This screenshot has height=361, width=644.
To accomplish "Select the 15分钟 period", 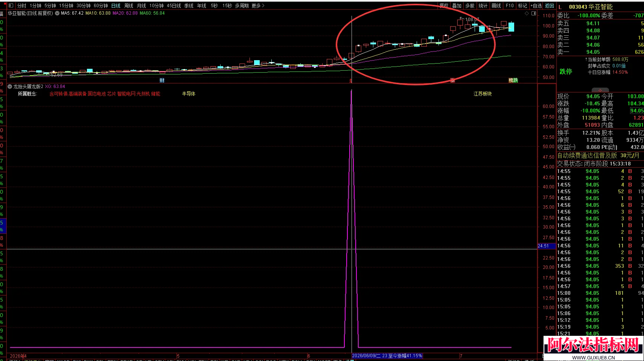I will coord(66,6).
